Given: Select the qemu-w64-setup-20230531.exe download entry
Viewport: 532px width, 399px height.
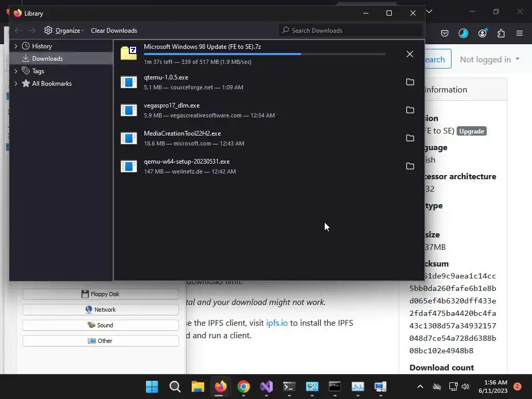Looking at the screenshot, I should click(269, 167).
